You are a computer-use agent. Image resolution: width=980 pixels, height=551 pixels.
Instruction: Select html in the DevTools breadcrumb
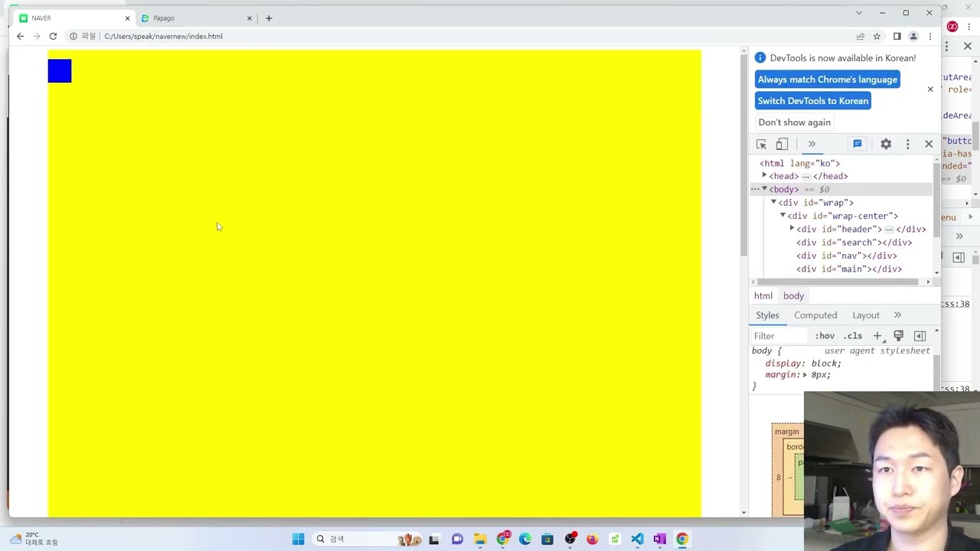(763, 296)
